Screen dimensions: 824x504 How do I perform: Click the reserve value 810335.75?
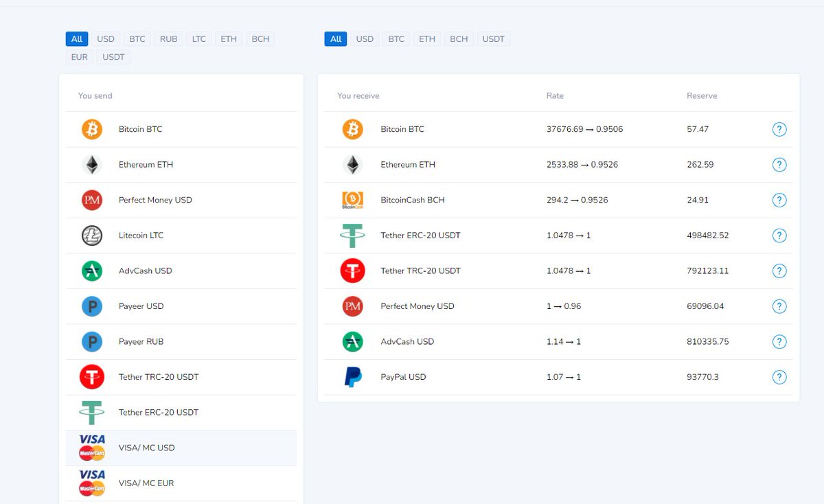pyautogui.click(x=708, y=341)
